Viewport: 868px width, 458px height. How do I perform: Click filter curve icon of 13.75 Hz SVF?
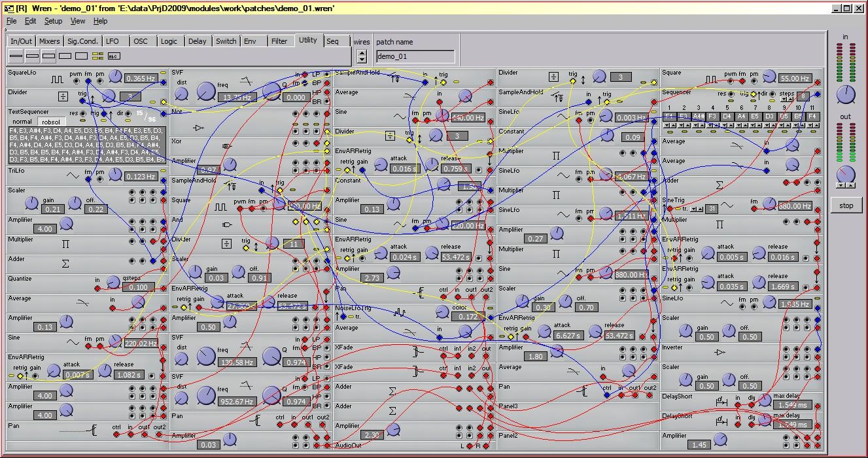coord(246,81)
